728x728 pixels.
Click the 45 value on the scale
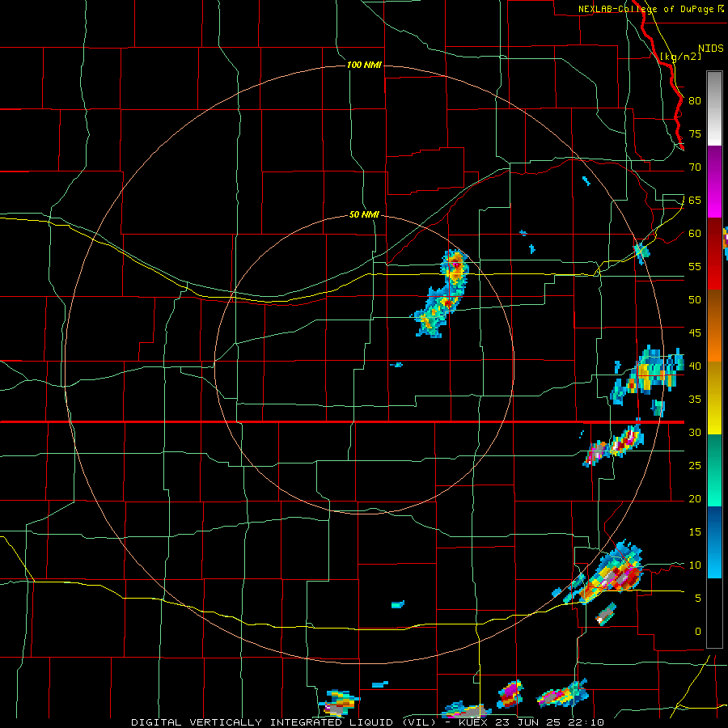(695, 333)
